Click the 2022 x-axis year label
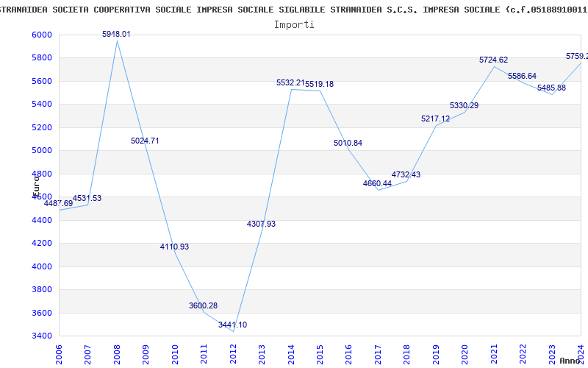 coord(523,355)
